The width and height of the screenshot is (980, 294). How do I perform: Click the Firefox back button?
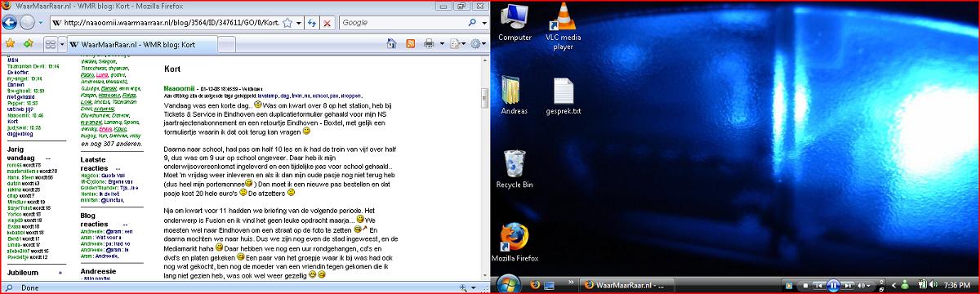10,22
